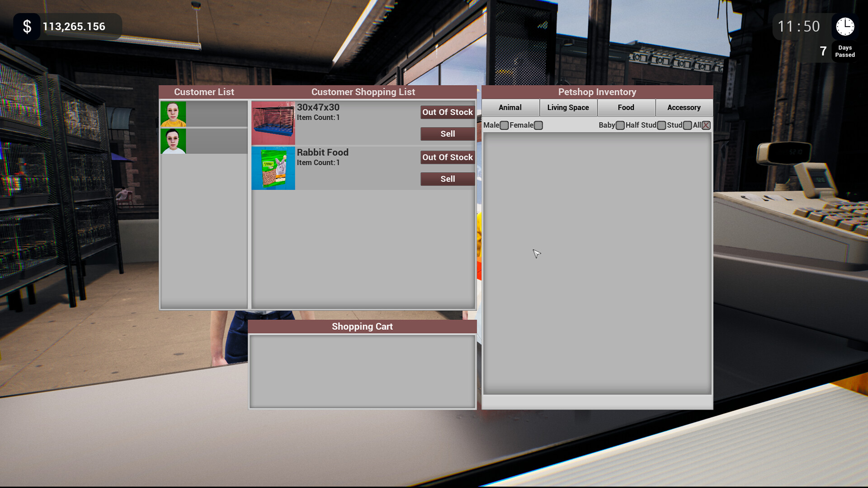Enable Baby animal filter toggle
The width and height of the screenshot is (868, 488).
(x=619, y=125)
